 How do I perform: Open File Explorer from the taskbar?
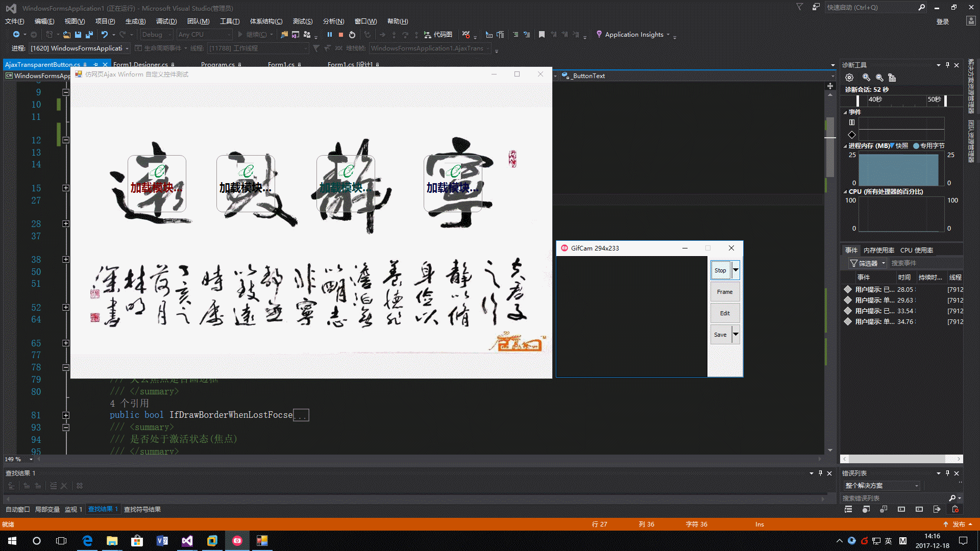(x=112, y=541)
